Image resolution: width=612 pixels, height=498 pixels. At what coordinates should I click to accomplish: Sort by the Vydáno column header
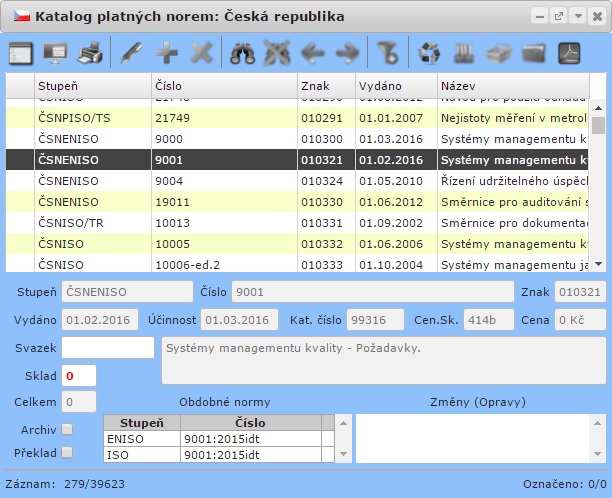click(x=396, y=85)
